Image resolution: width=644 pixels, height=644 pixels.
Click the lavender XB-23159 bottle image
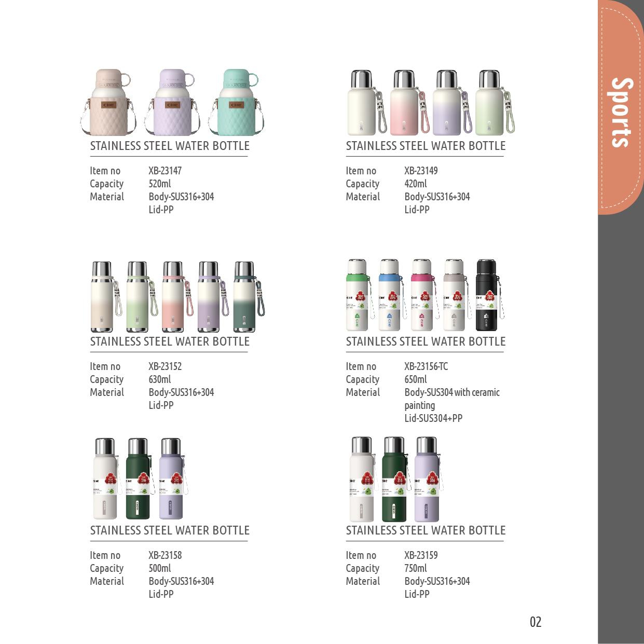[x=428, y=479]
